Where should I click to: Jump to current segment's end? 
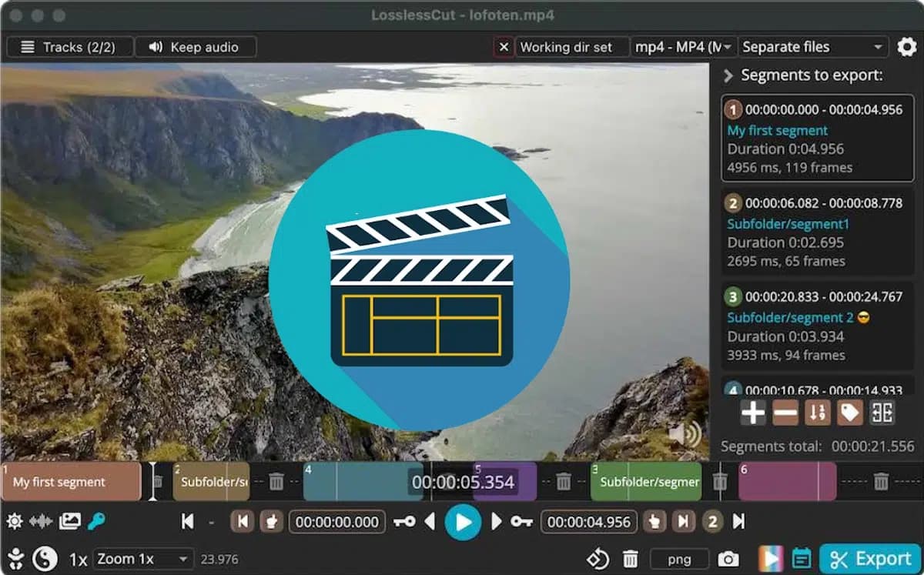click(683, 522)
